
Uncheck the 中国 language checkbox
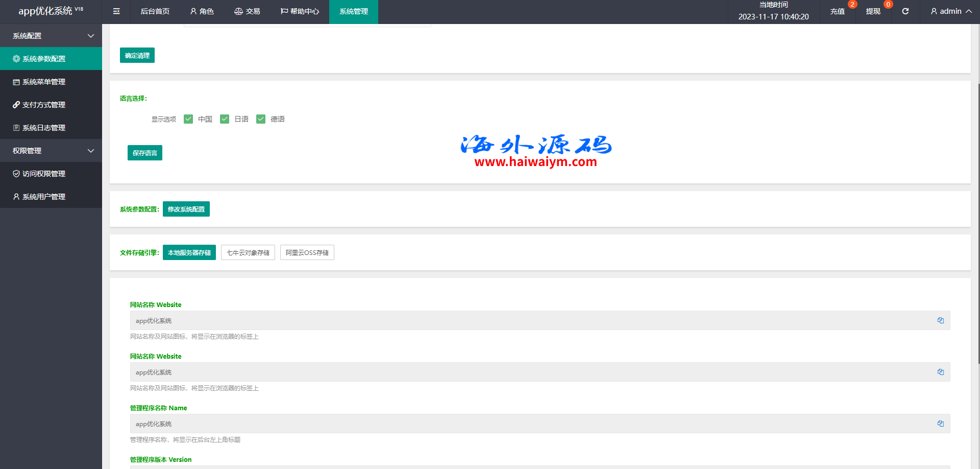[x=188, y=119]
